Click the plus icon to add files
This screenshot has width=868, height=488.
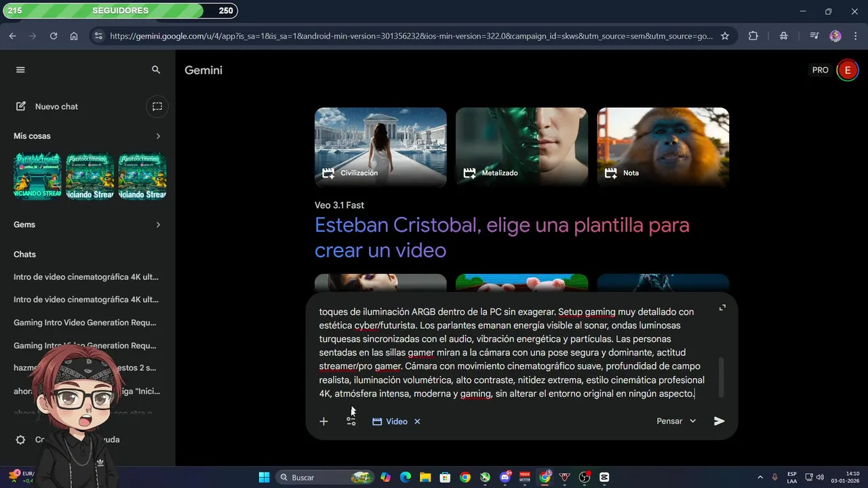click(323, 422)
